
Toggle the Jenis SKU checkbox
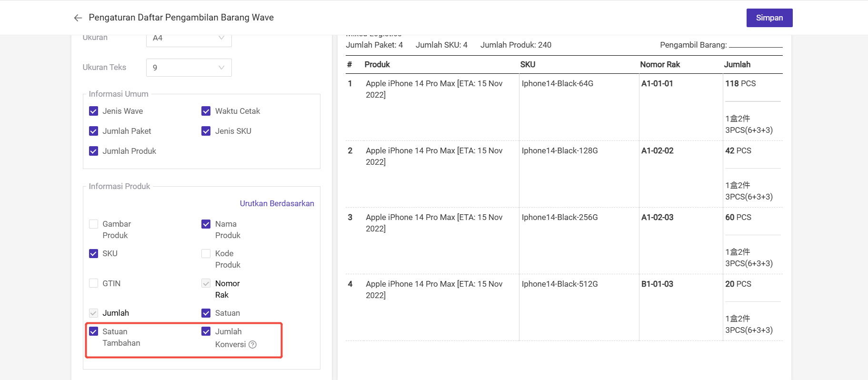tap(206, 131)
